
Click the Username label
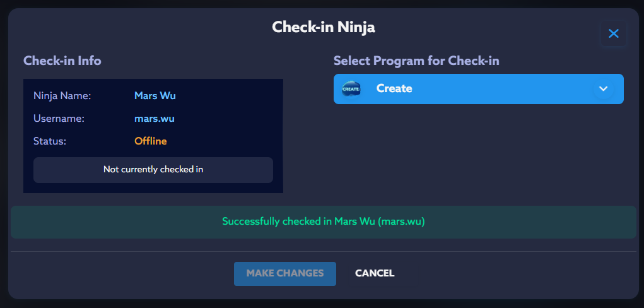59,119
